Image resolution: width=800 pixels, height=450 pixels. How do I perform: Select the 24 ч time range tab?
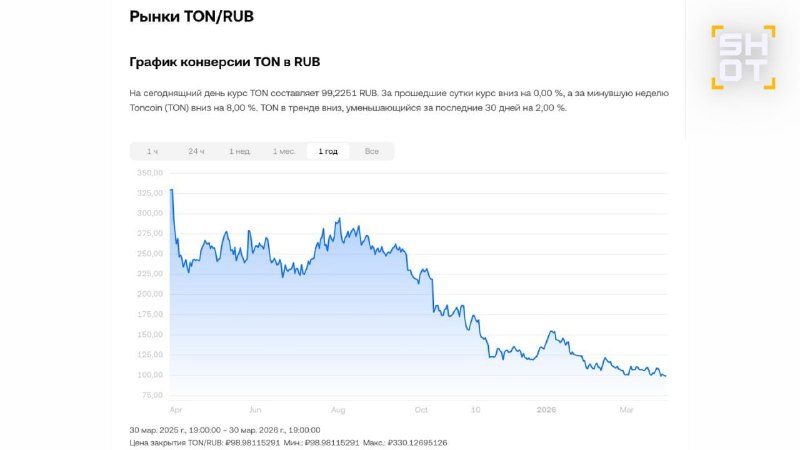[196, 151]
